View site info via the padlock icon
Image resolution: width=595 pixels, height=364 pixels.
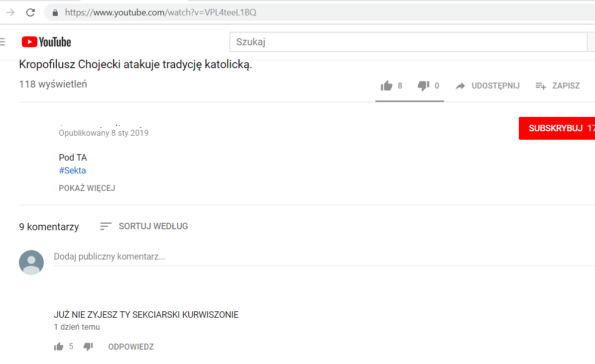[x=55, y=12]
